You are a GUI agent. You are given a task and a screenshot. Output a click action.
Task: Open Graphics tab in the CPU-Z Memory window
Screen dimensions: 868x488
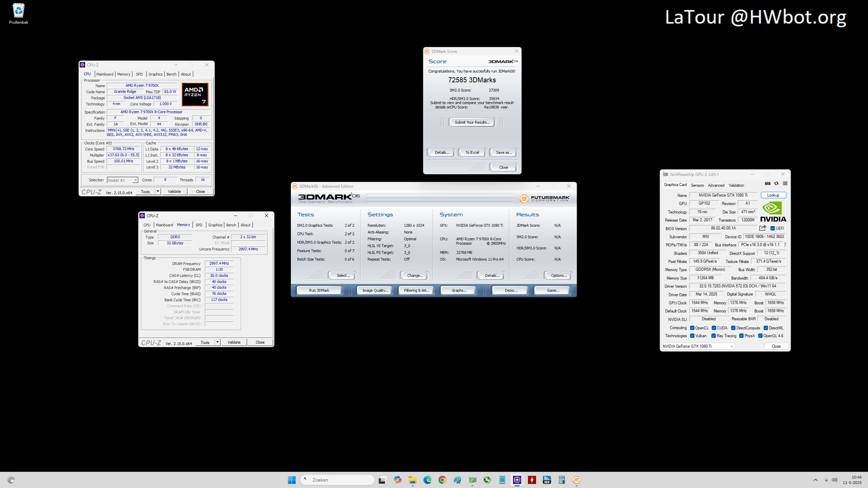[x=215, y=225]
